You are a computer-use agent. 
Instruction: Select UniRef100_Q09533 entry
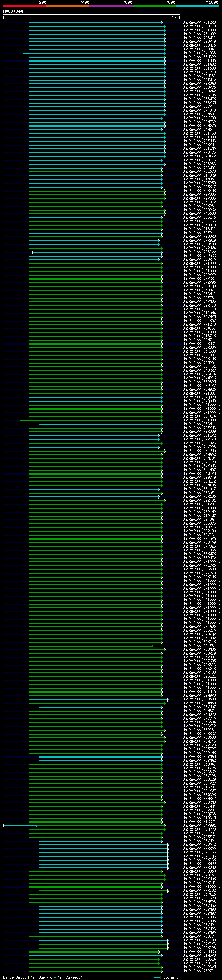(199, 256)
